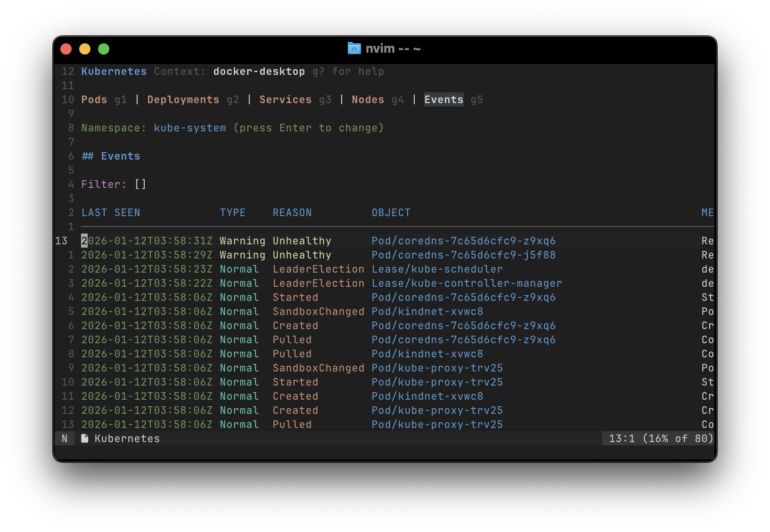Click the Filter input brackets
Image resolution: width=770 pixels, height=532 pixels.
(140, 185)
